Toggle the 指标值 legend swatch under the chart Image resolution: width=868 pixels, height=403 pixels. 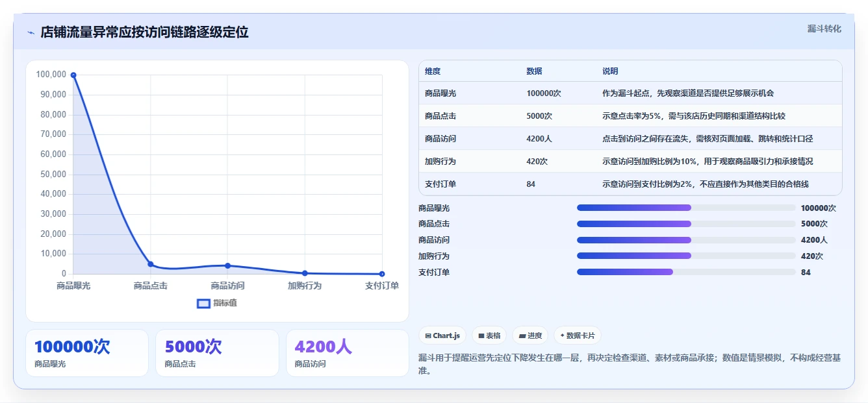click(203, 303)
